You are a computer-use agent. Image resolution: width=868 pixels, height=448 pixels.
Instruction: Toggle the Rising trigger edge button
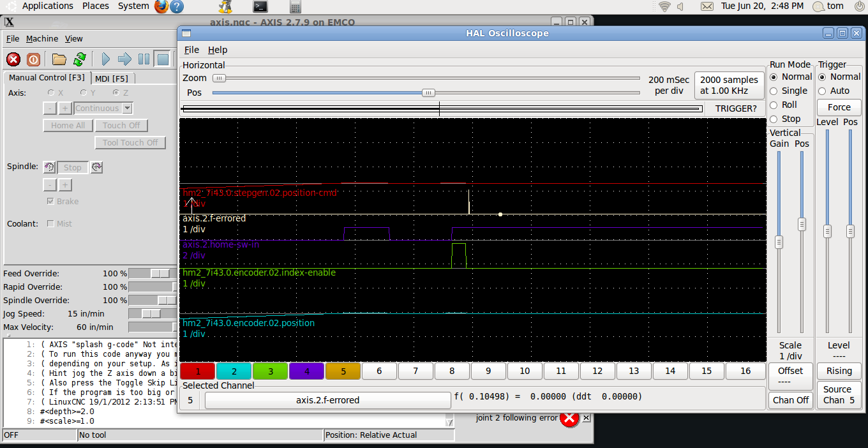(x=839, y=371)
